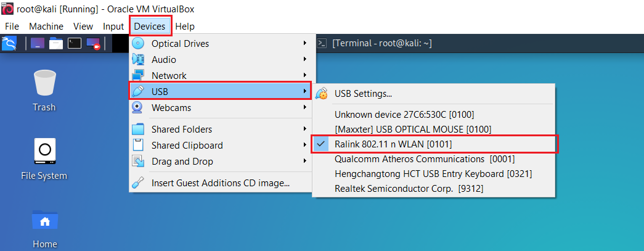Open the Machine menu
This screenshot has height=251, width=644.
coord(46,27)
